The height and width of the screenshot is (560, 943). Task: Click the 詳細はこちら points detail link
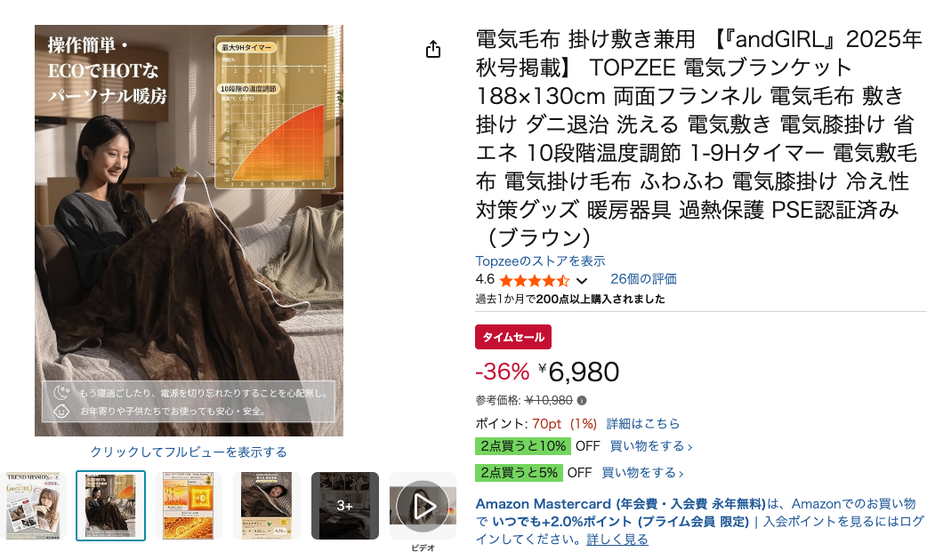643,424
